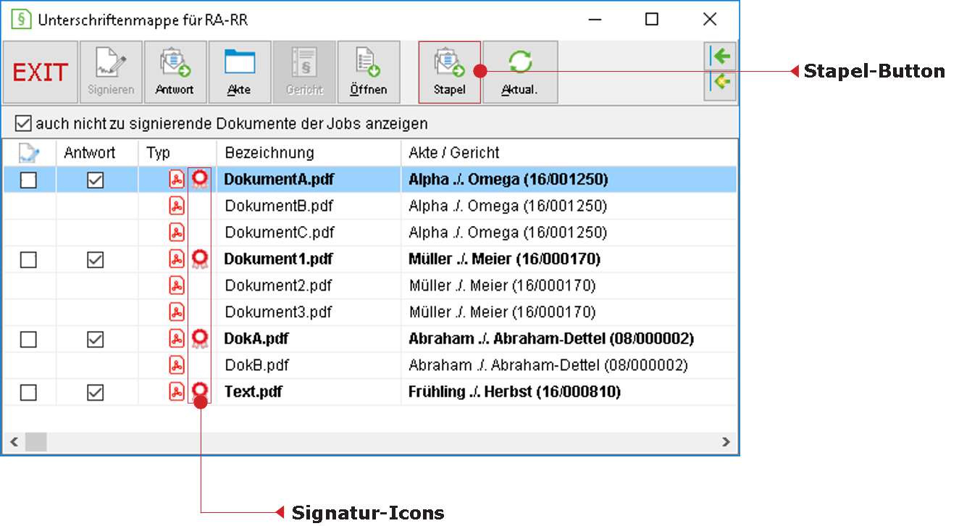Check the signing box for DokA.pdf
The height and width of the screenshot is (526, 980).
tap(28, 339)
